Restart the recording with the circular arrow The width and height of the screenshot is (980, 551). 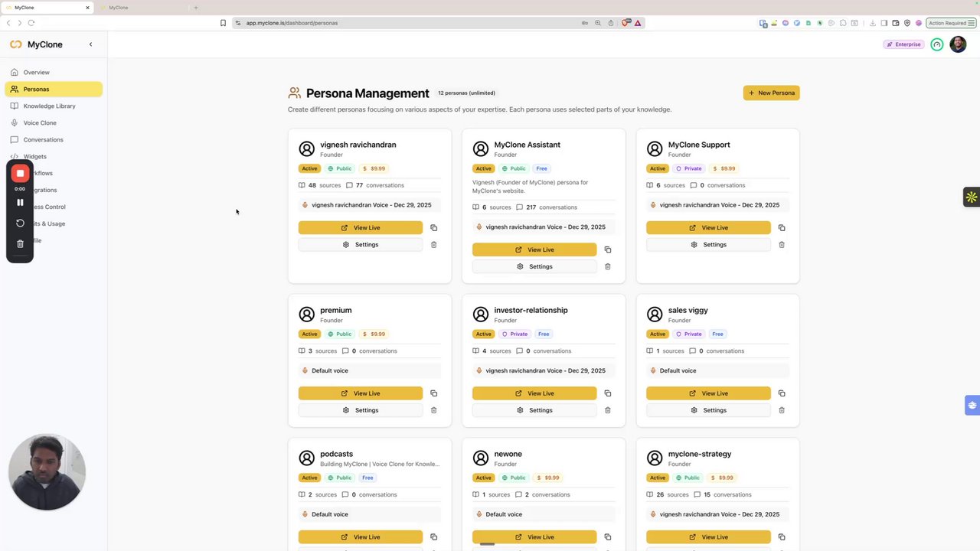(x=21, y=223)
